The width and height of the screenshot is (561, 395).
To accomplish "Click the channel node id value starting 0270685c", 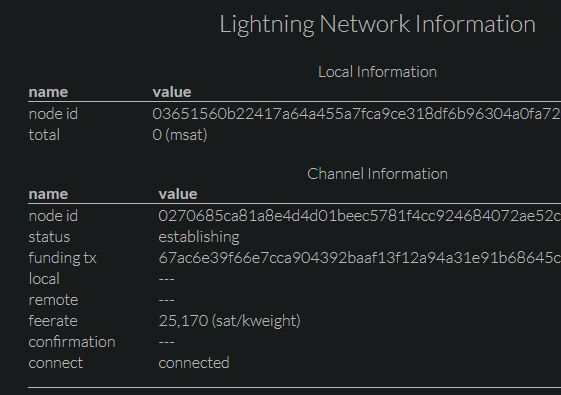I will 360,216.
